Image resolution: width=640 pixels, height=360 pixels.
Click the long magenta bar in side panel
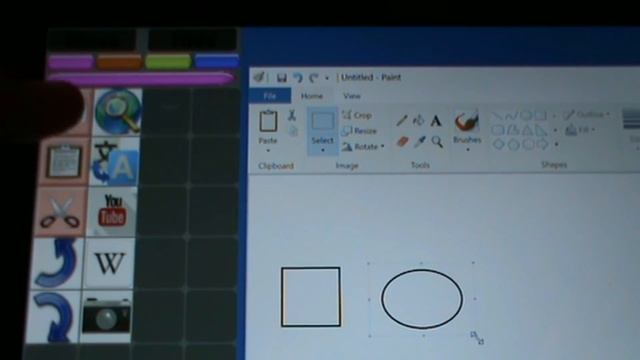point(141,79)
